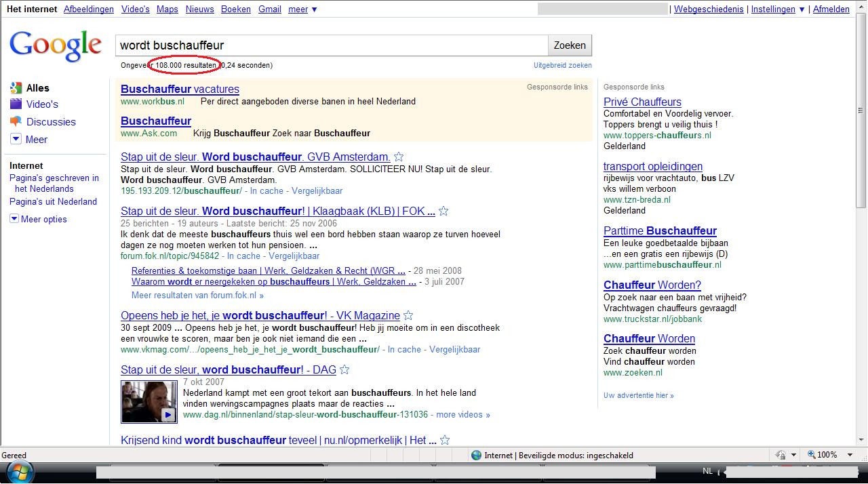Play the DAG video thumbnail
The height and width of the screenshot is (484, 868).
click(x=149, y=402)
